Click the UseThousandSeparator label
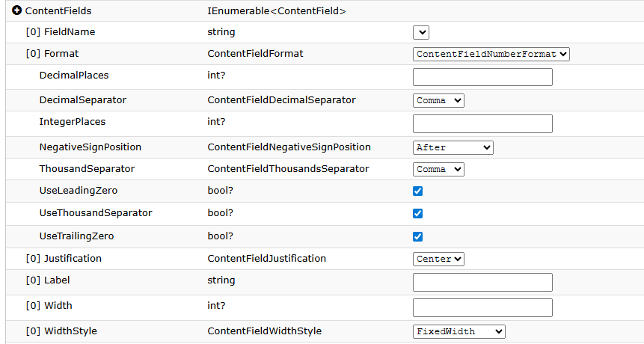This screenshot has width=644, height=344. (x=96, y=213)
